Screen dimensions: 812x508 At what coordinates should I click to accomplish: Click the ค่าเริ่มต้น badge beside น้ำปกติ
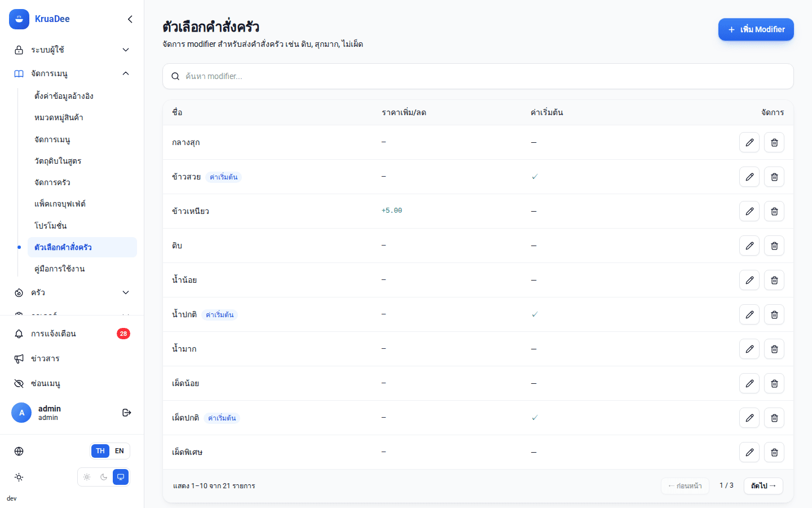[x=220, y=314]
